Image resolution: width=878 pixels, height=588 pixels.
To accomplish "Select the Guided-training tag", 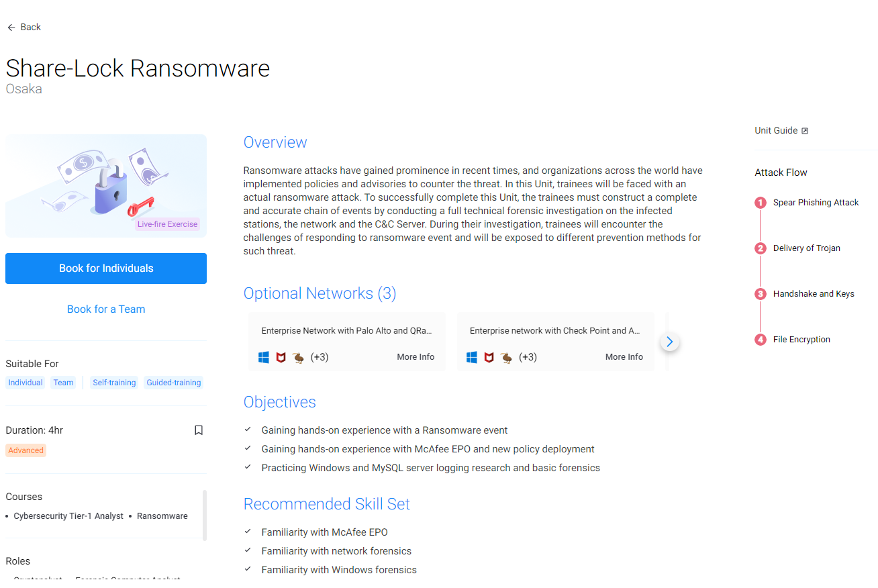I will [x=174, y=383].
